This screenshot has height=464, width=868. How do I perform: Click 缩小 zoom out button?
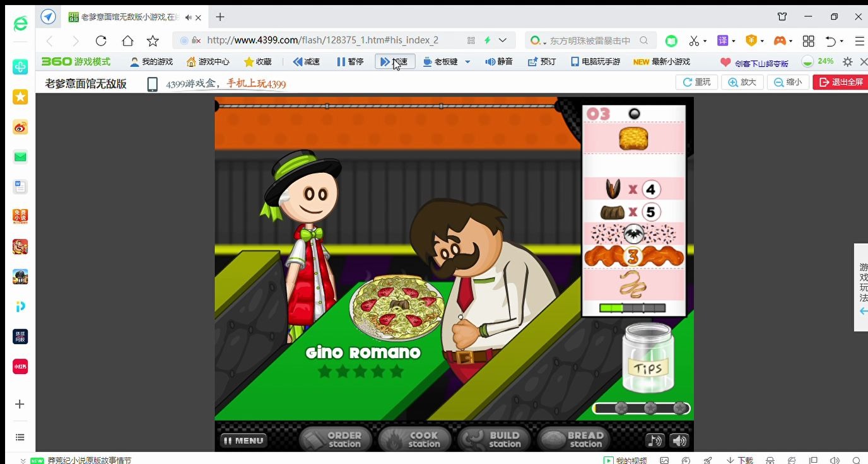(x=788, y=82)
